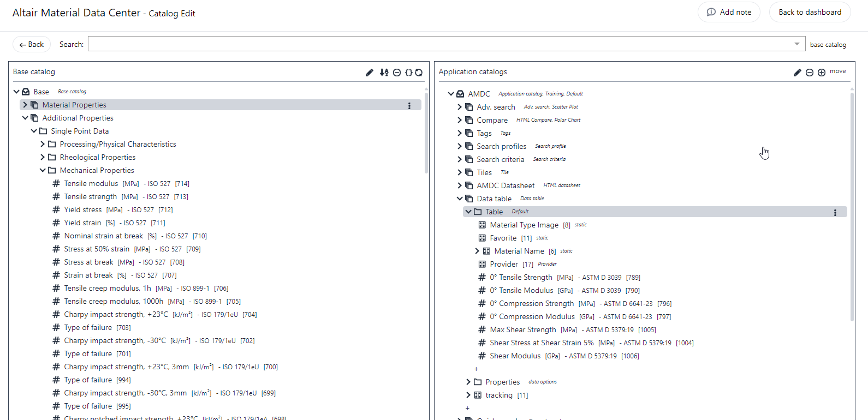Expand all via plus circle in Application catalogs
Screen dimensions: 868x420
point(822,73)
